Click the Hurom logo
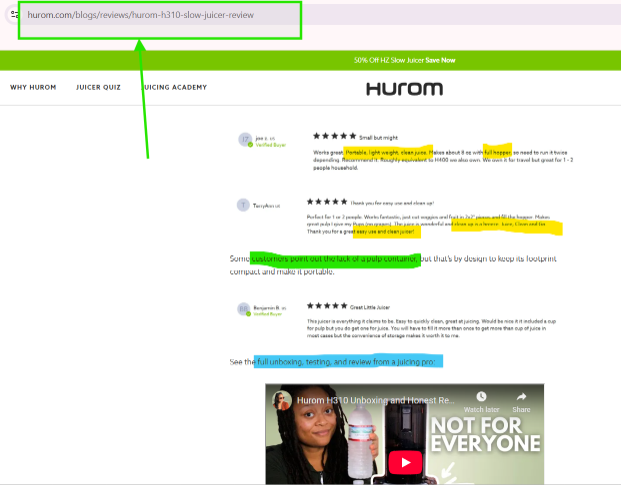 pyautogui.click(x=404, y=89)
